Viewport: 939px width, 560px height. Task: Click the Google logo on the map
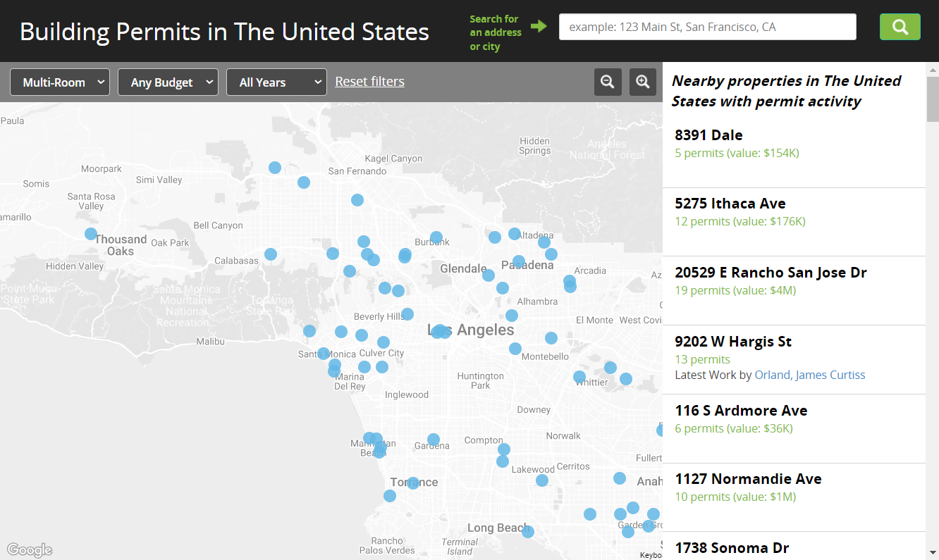(29, 549)
